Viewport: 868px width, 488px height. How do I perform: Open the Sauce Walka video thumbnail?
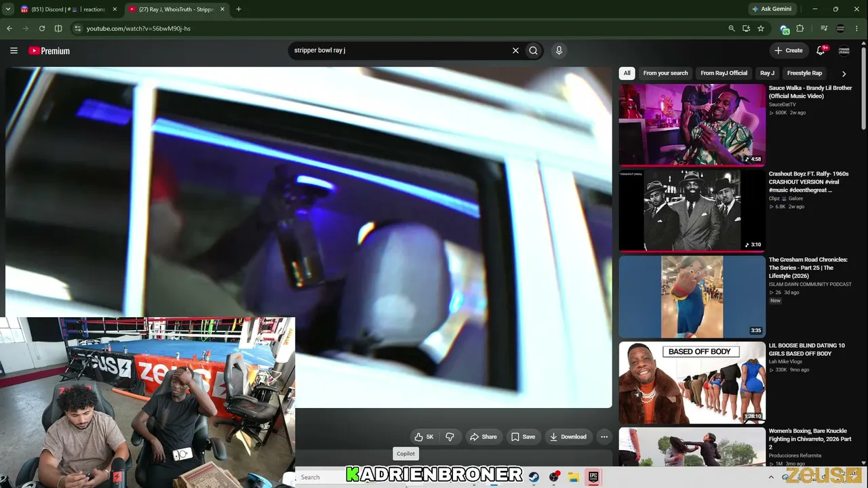pos(692,125)
